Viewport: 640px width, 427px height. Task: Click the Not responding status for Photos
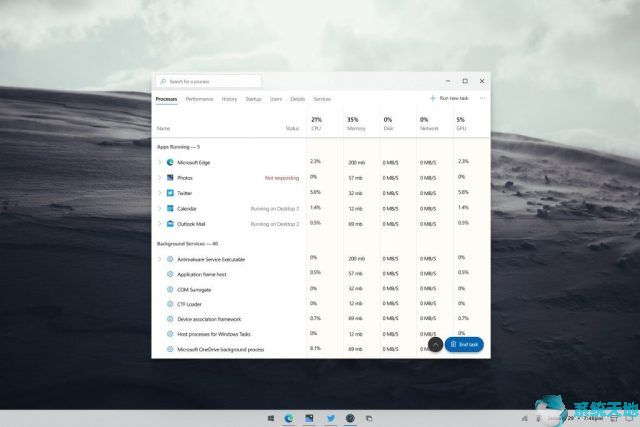[282, 178]
